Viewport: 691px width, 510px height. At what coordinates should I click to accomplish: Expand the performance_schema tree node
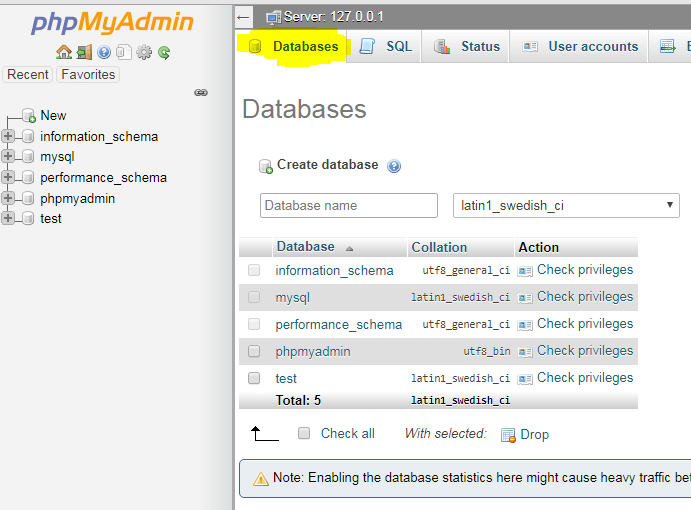[x=8, y=177]
